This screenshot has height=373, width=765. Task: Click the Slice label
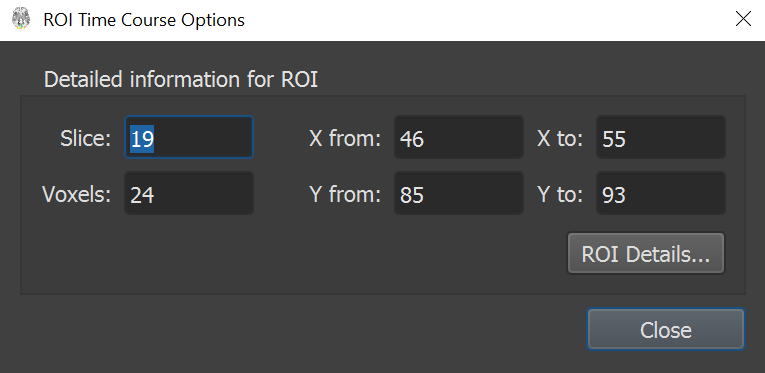point(86,138)
